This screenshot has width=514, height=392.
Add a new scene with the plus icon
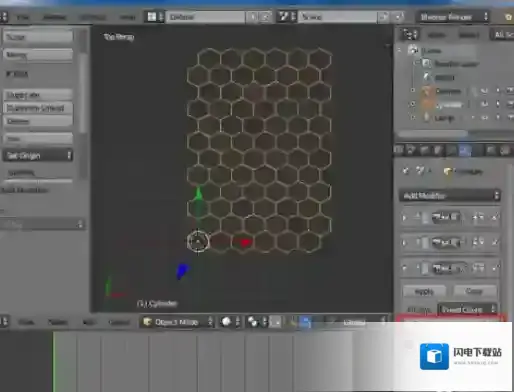point(384,17)
